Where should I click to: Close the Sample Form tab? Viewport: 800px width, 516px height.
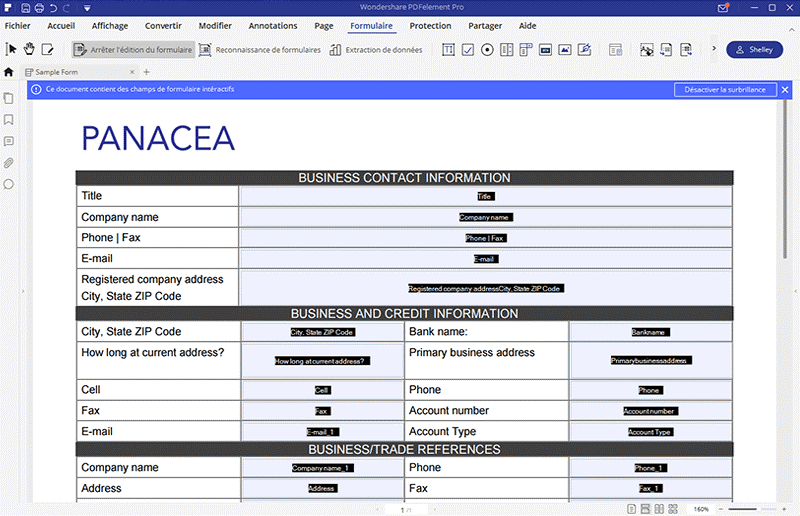tap(132, 72)
